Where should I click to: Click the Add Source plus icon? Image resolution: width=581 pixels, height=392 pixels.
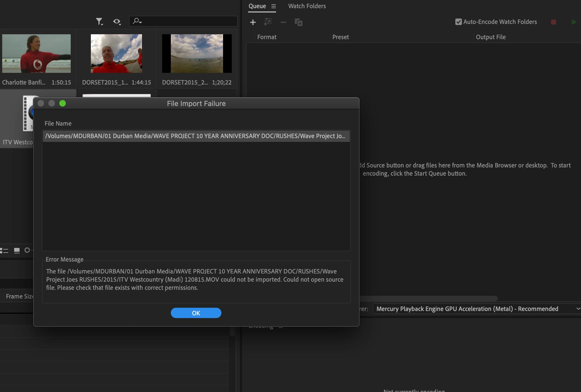(x=253, y=22)
